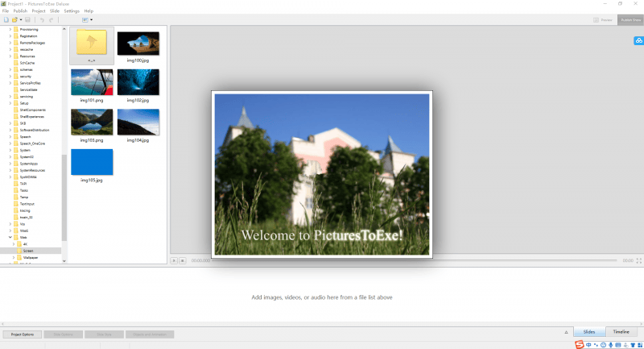The width and height of the screenshot is (644, 349).
Task: Select the Tasks folder
Action: click(x=24, y=190)
